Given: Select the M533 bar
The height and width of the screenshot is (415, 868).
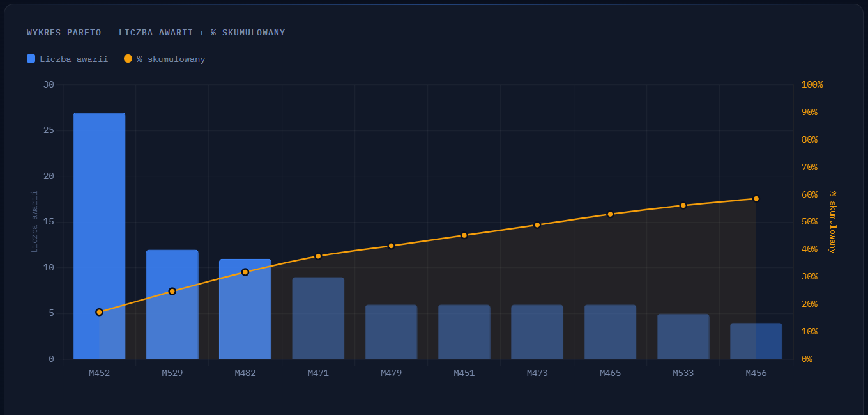Looking at the screenshot, I should point(683,336).
